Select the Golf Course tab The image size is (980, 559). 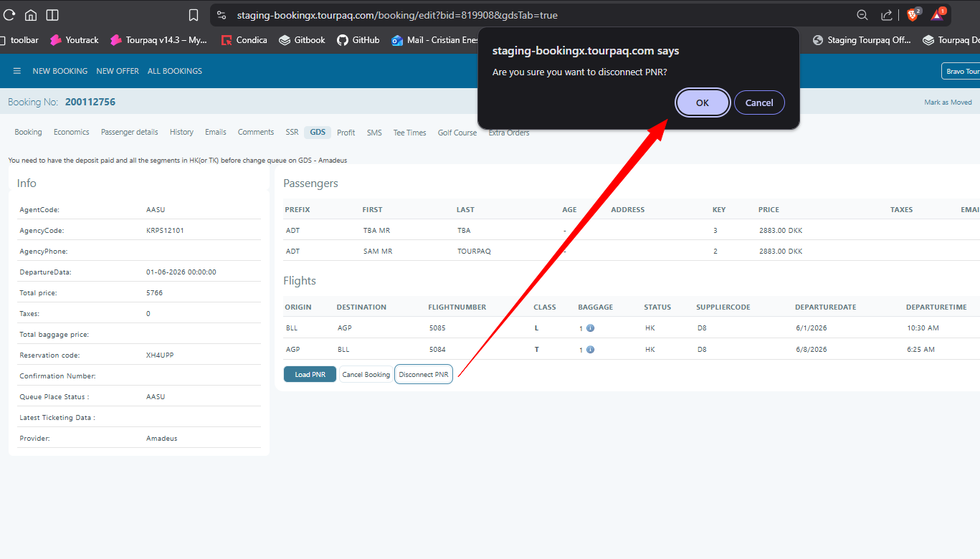point(457,133)
